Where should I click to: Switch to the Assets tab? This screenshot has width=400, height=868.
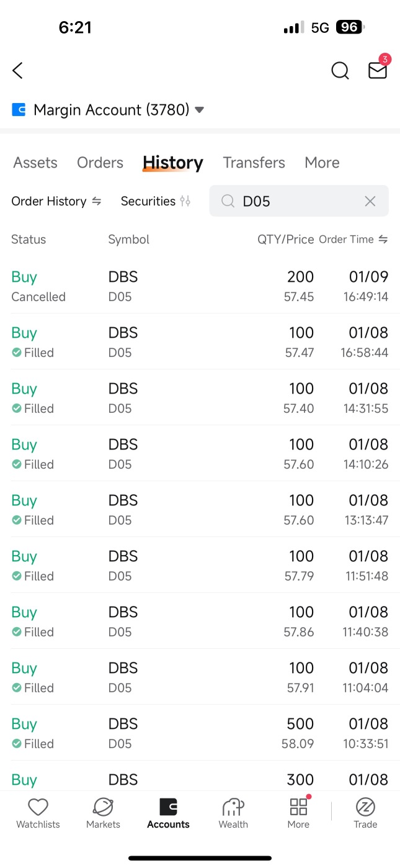35,163
